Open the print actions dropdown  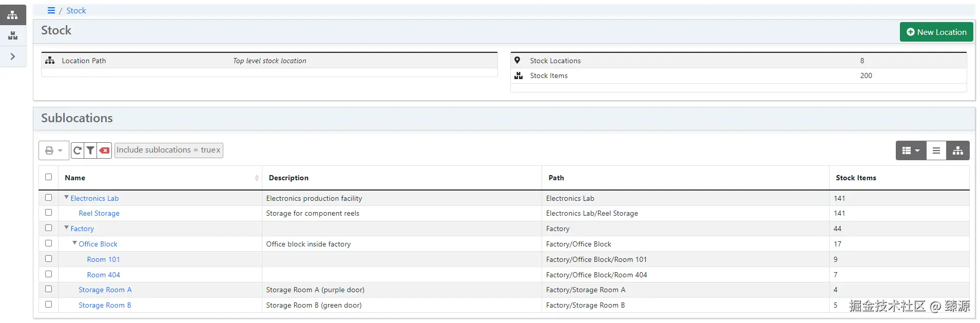click(53, 150)
